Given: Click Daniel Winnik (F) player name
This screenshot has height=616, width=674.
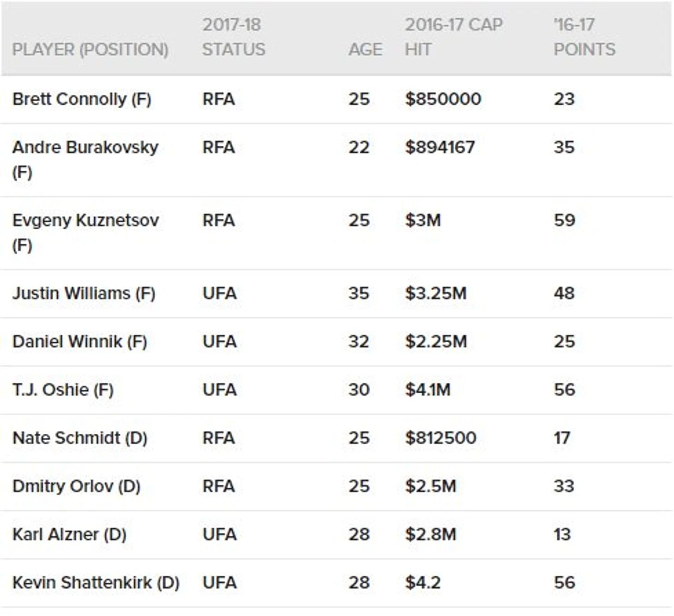Looking at the screenshot, I should pyautogui.click(x=79, y=342).
